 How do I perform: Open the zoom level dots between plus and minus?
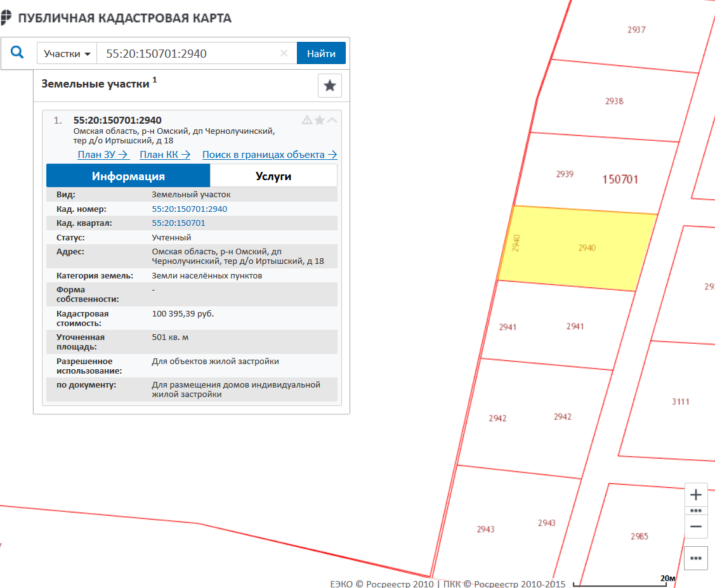pyautogui.click(x=696, y=511)
